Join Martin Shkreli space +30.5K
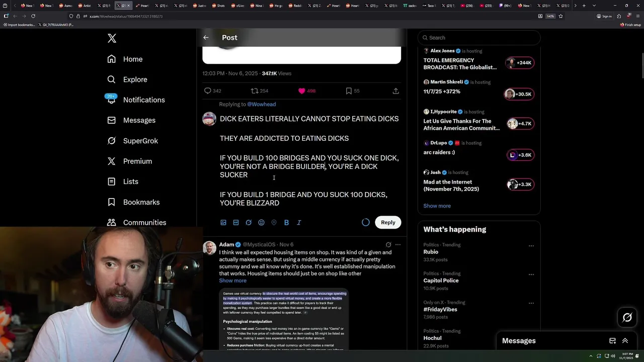The width and height of the screenshot is (644, 362). tap(519, 94)
